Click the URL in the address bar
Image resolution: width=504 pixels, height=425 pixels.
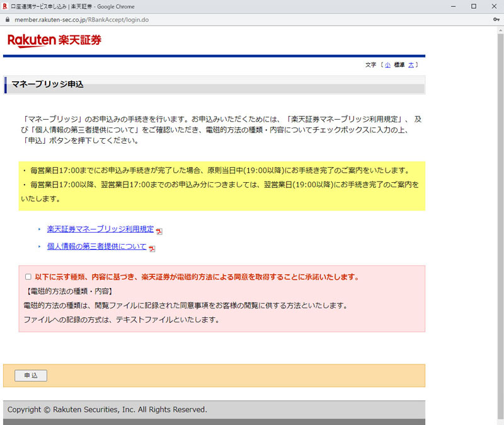[x=81, y=20]
